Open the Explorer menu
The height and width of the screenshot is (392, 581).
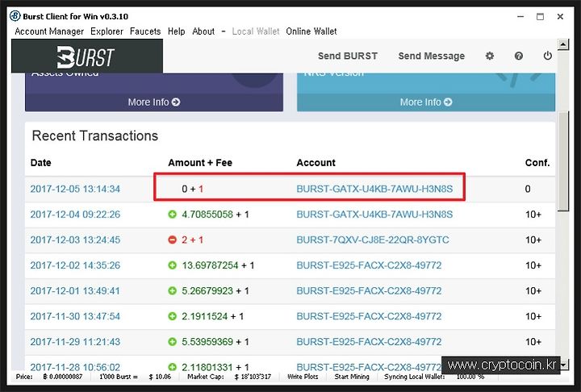[107, 31]
